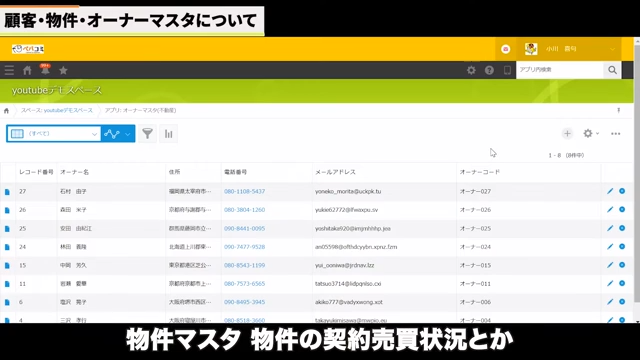This screenshot has height=360, width=640.
Task: Click the レコード番号 column header
Action: click(36, 172)
